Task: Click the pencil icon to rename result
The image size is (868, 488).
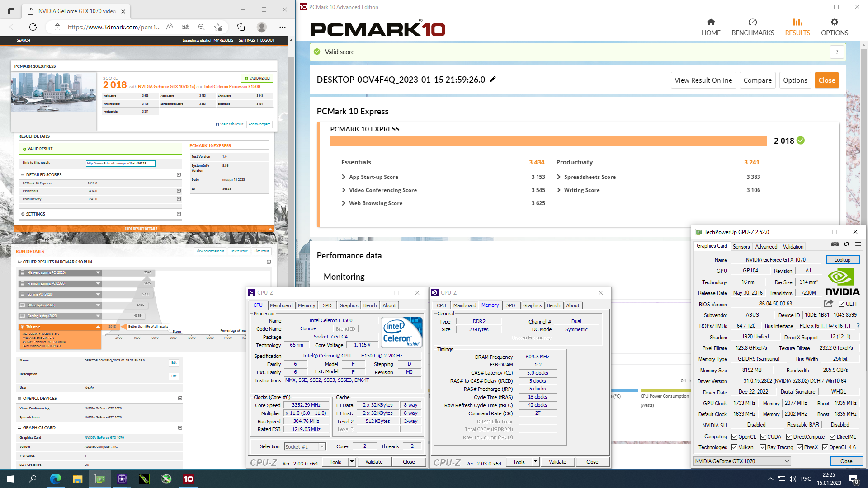Action: tap(493, 80)
